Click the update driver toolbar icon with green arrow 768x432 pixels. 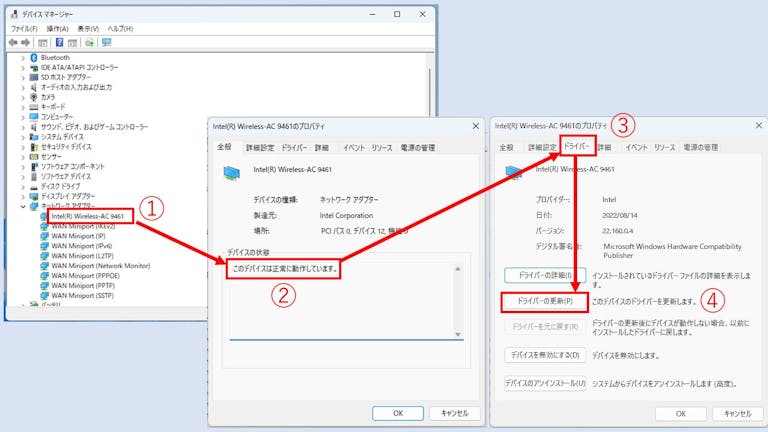(89, 43)
